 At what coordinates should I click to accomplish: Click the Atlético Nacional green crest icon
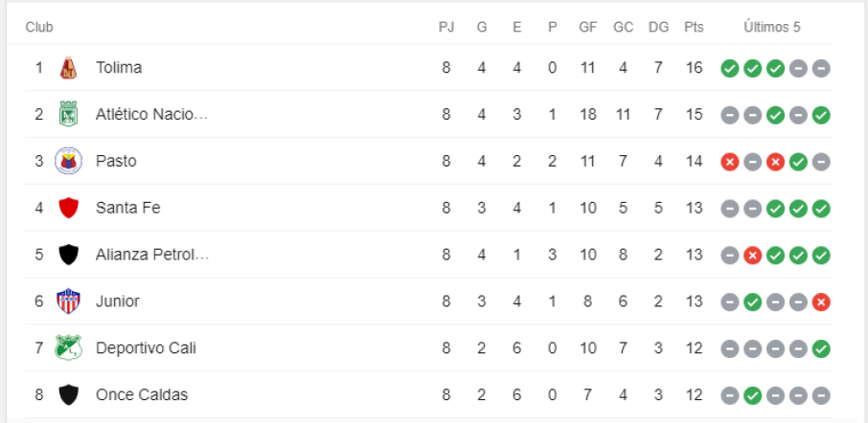pos(68,115)
